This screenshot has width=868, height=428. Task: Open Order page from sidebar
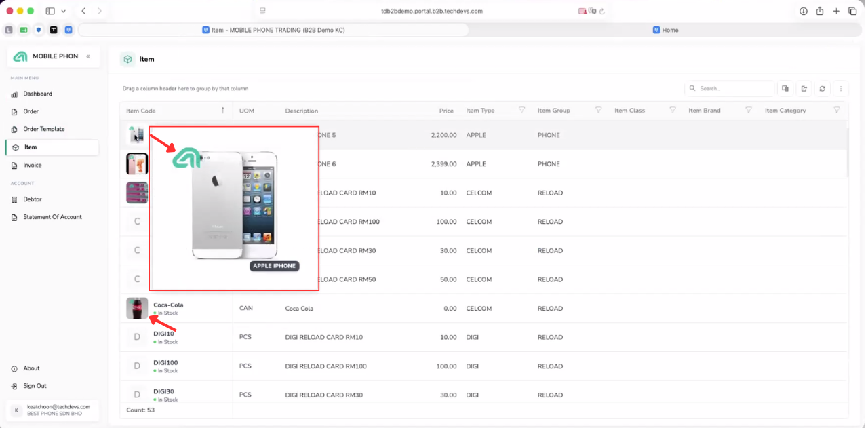pos(31,111)
